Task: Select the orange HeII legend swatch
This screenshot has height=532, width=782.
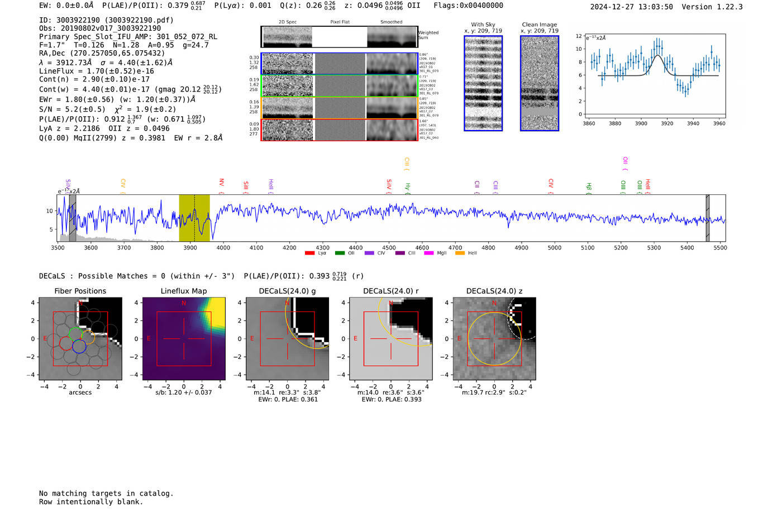Action: (x=460, y=253)
